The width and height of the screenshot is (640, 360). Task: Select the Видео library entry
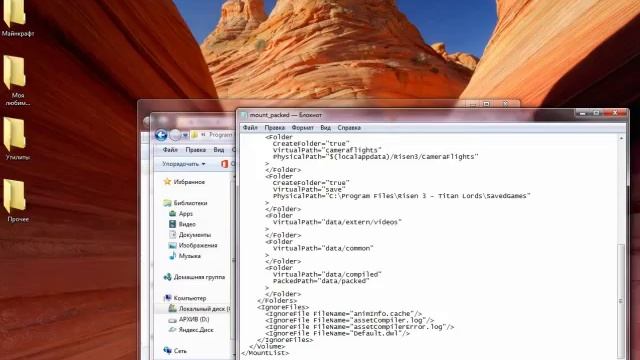tap(187, 224)
